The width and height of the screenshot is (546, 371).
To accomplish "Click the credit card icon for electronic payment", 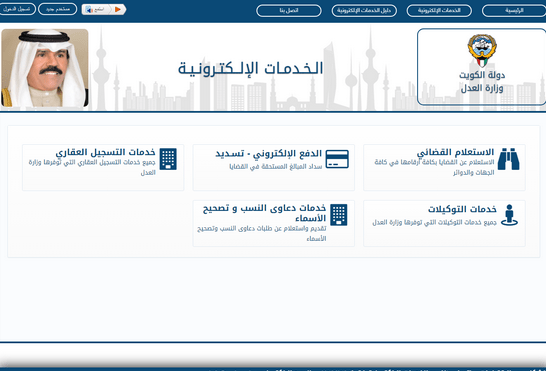I will [337, 159].
